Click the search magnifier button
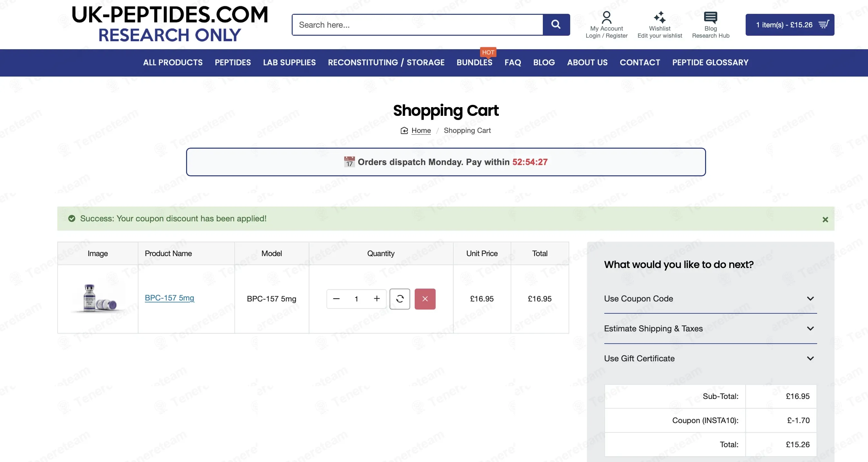This screenshot has width=868, height=462. (x=556, y=24)
